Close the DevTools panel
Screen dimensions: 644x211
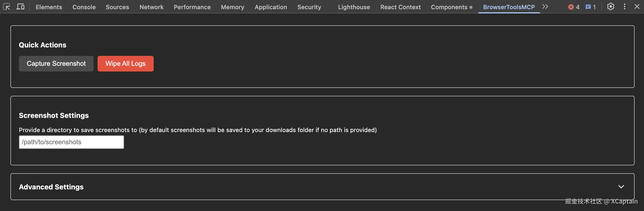[x=637, y=6]
